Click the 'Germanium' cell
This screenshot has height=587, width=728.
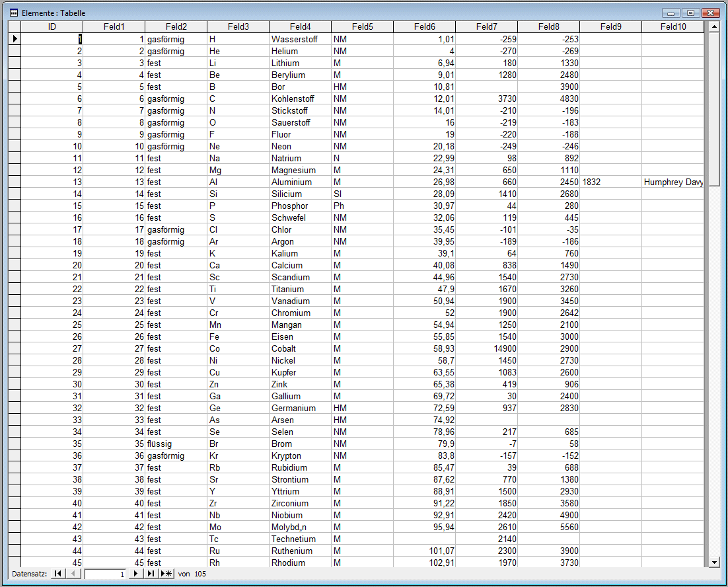[x=301, y=409]
